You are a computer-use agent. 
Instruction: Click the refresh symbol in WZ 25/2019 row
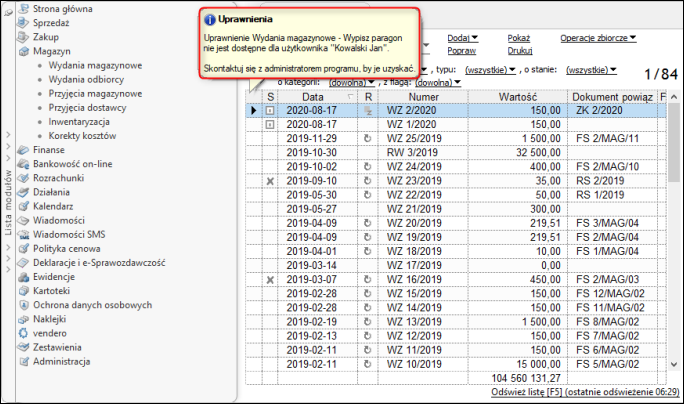click(368, 138)
